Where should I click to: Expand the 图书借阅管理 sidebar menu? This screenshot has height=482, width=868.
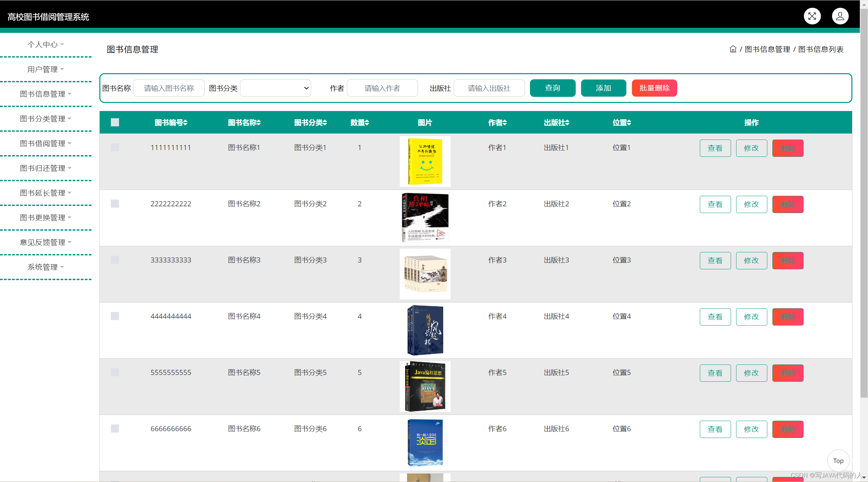point(46,143)
